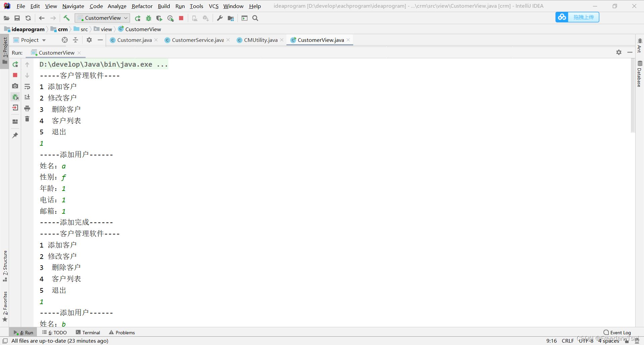The image size is (644, 345).
Task: Select crm in the breadcrumb
Action: coord(59,29)
